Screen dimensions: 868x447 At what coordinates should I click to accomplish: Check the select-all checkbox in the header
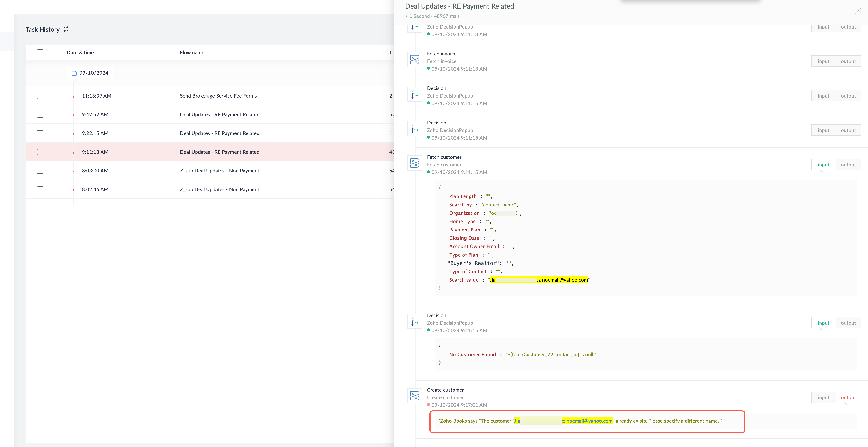40,53
